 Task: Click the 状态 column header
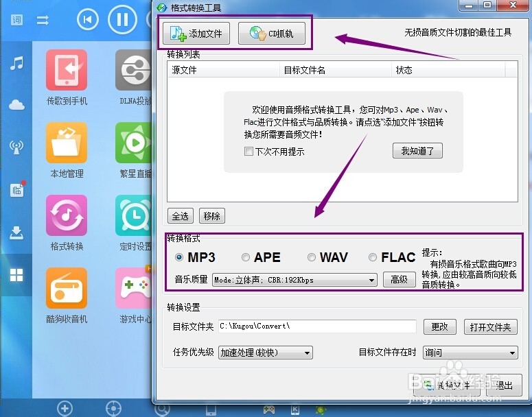pyautogui.click(x=448, y=70)
